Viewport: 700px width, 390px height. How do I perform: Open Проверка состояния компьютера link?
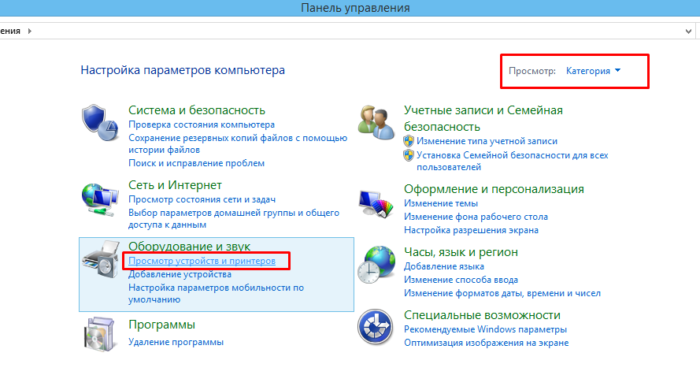coord(201,124)
